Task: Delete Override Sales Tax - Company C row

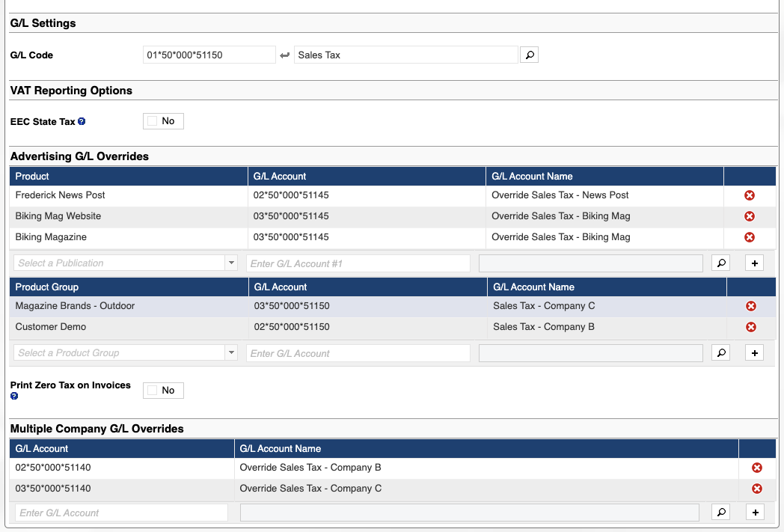Action: [756, 489]
